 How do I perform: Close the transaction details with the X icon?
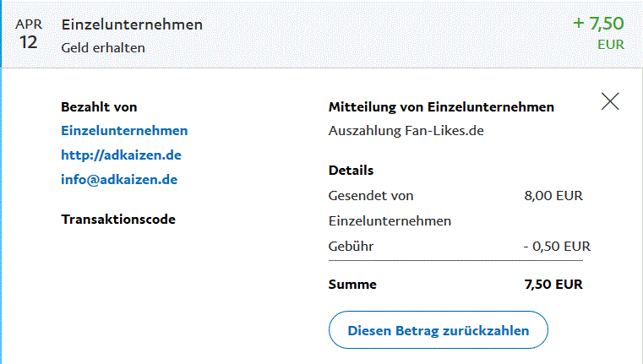pyautogui.click(x=610, y=101)
